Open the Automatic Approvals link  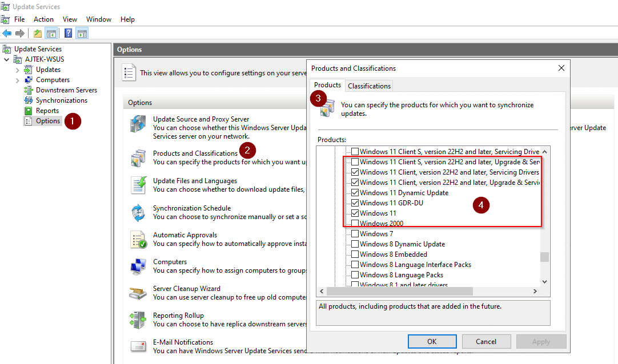(x=185, y=235)
